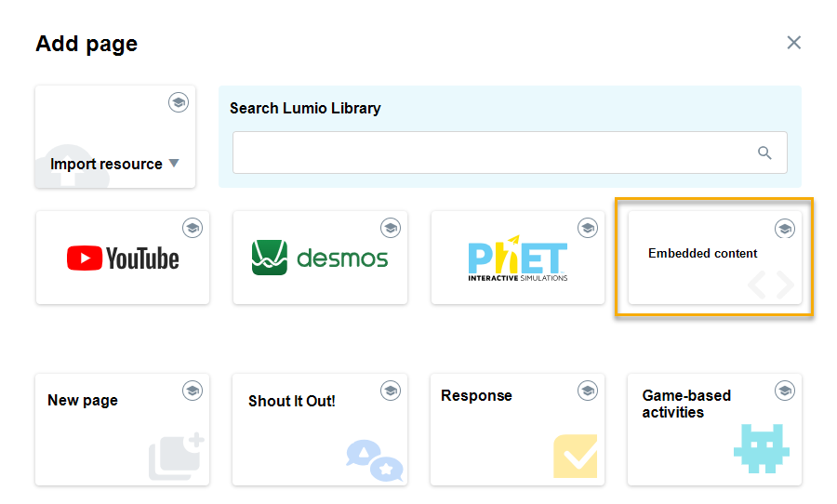Image resolution: width=837 pixels, height=504 pixels.
Task: Click the magnifying glass search icon
Action: pos(764,153)
